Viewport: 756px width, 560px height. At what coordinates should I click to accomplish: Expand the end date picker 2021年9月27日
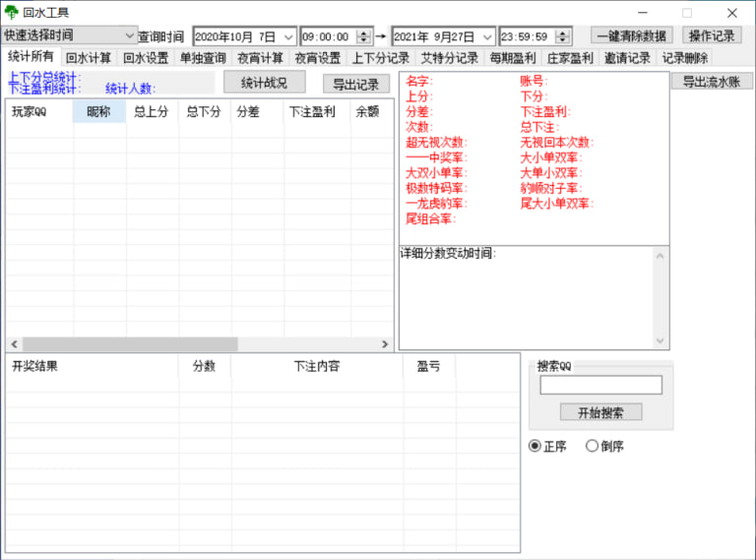[487, 36]
